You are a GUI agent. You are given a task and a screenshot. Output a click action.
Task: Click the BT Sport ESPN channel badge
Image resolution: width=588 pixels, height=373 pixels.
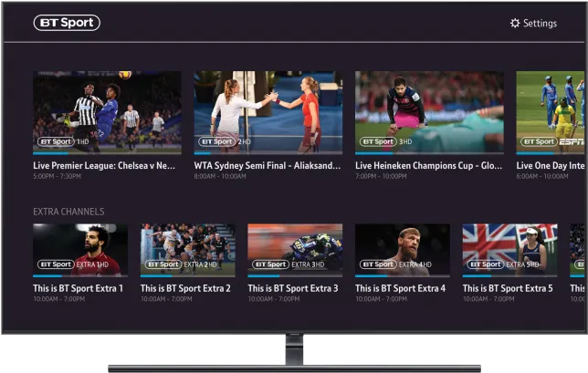(x=552, y=141)
